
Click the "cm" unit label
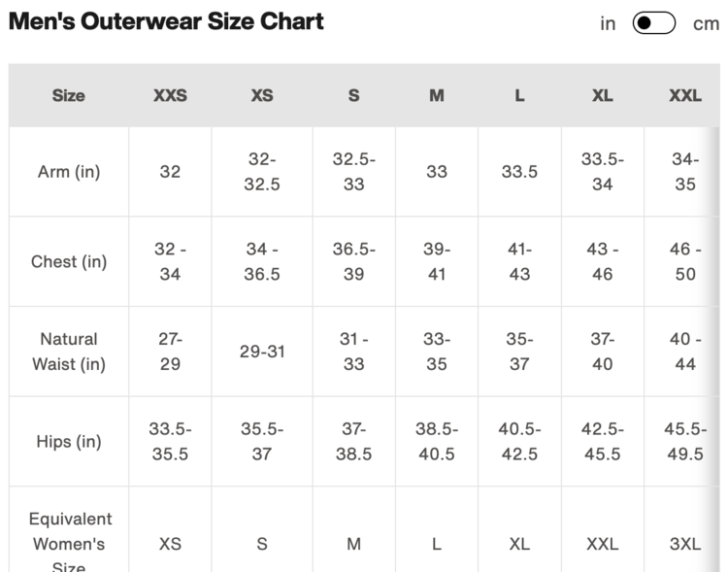click(706, 23)
